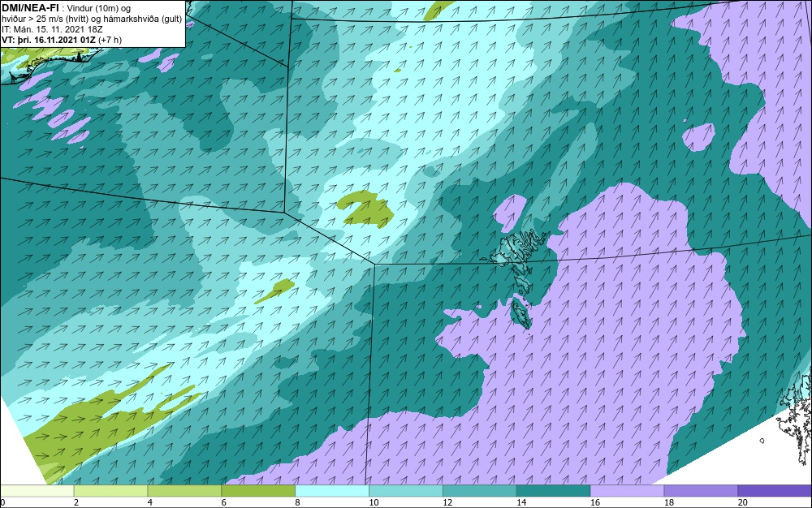Screen dimensions: 812x508
Task: Click the olive 6–8 legend swatch
Action: 258,490
